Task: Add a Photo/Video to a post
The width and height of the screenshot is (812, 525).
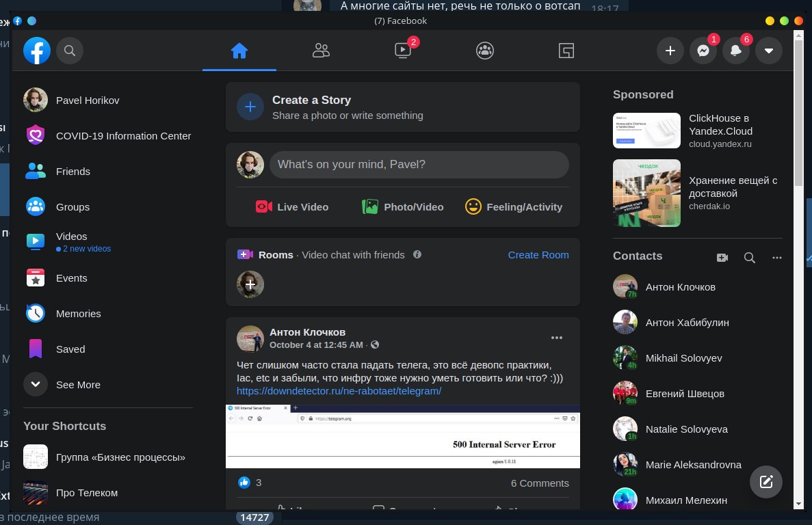Action: (x=403, y=207)
